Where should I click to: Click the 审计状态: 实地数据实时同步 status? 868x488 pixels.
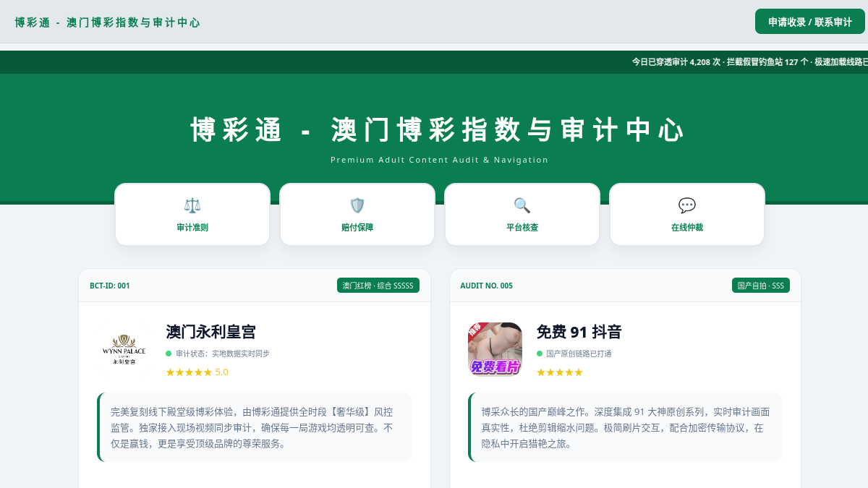218,354
